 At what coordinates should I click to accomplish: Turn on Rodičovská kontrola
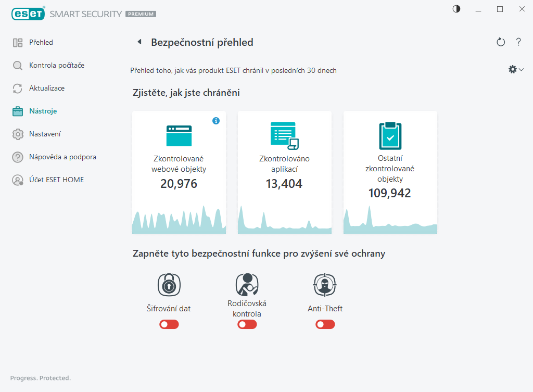coord(247,324)
